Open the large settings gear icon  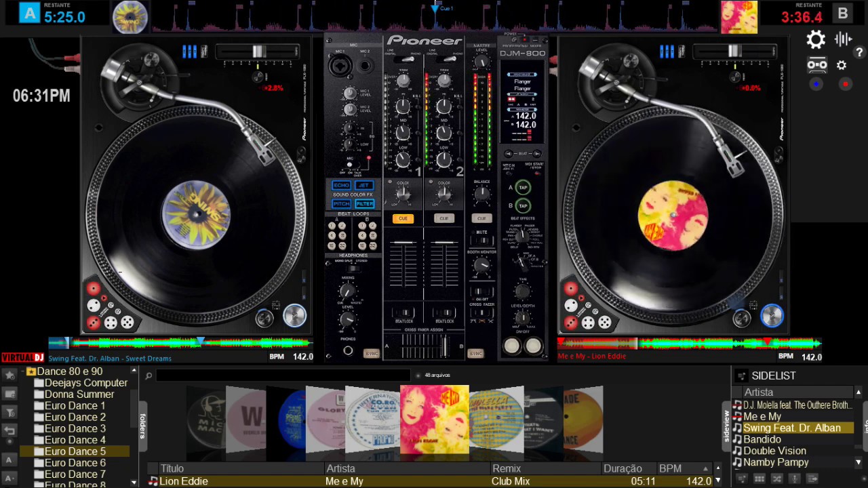click(x=816, y=39)
